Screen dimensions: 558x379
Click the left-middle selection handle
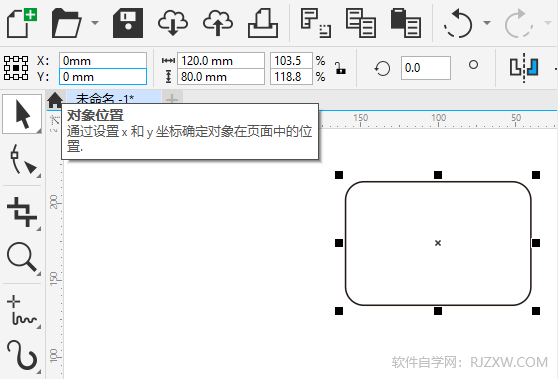tap(339, 243)
